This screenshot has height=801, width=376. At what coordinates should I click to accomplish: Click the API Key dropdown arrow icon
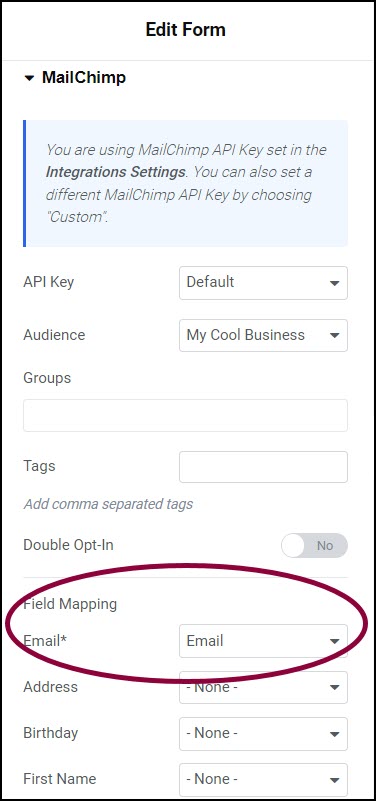[x=335, y=283]
